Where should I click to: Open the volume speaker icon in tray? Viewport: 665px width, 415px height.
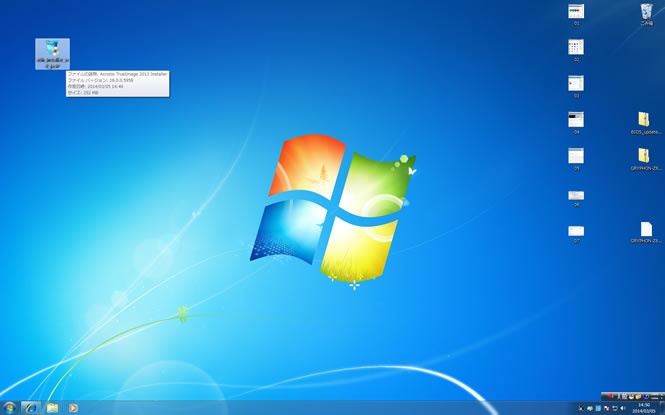(623, 408)
